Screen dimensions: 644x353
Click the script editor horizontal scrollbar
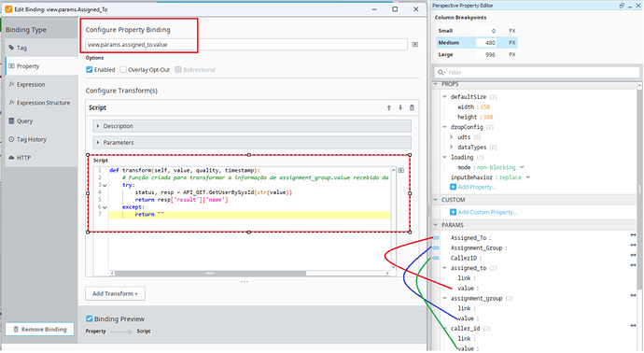(x=210, y=274)
